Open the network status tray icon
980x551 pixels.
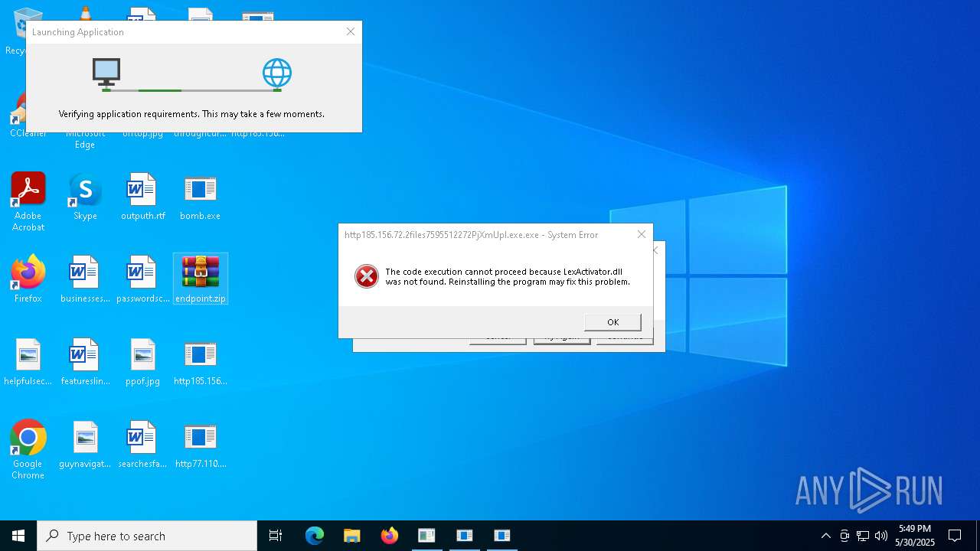(863, 536)
